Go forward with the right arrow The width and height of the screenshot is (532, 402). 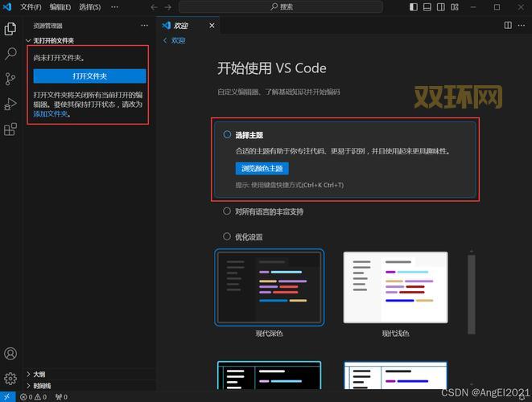point(168,6)
